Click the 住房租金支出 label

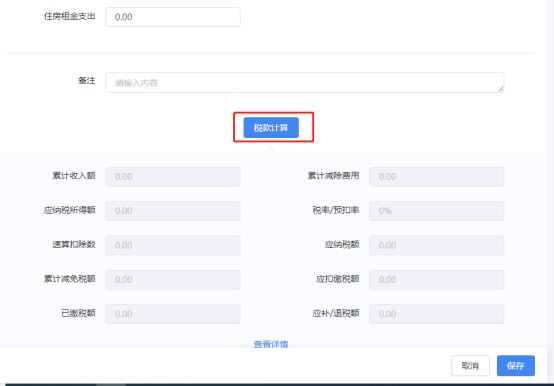(70, 16)
